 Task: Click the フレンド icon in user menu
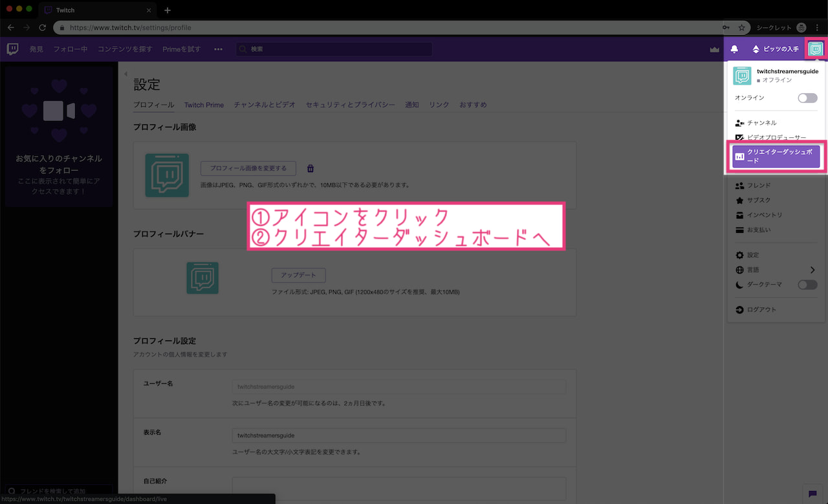(x=740, y=186)
